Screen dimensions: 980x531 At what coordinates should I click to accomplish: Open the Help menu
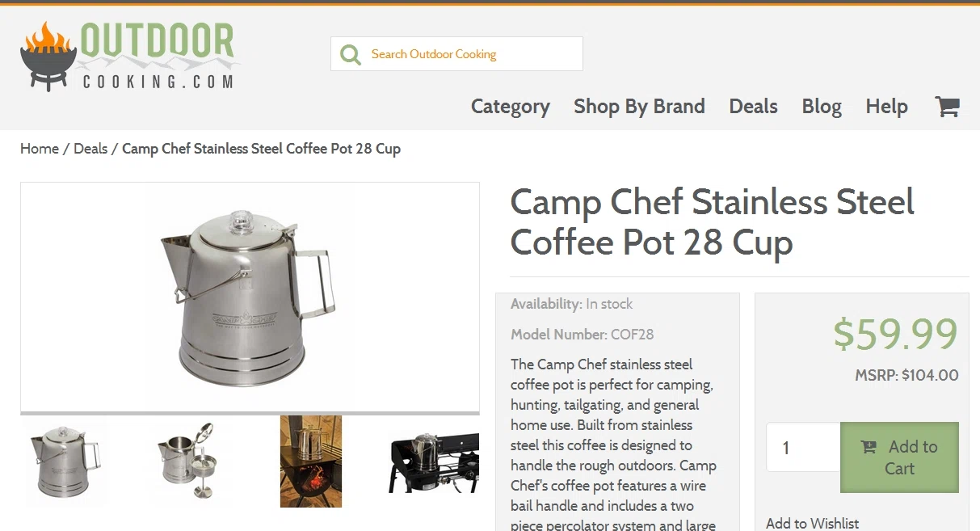[886, 106]
